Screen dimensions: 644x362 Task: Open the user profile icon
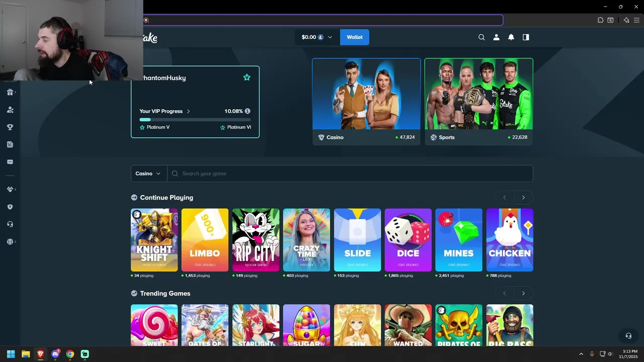coord(496,37)
